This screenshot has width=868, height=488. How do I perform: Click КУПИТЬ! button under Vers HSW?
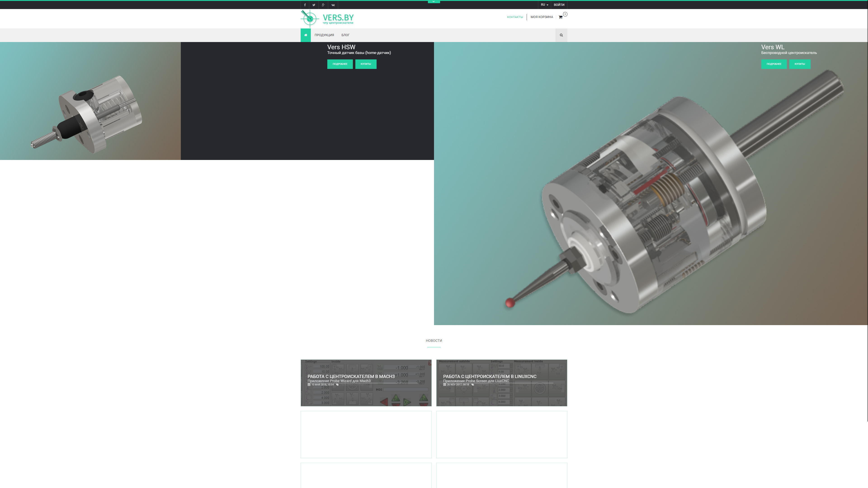pyautogui.click(x=366, y=64)
